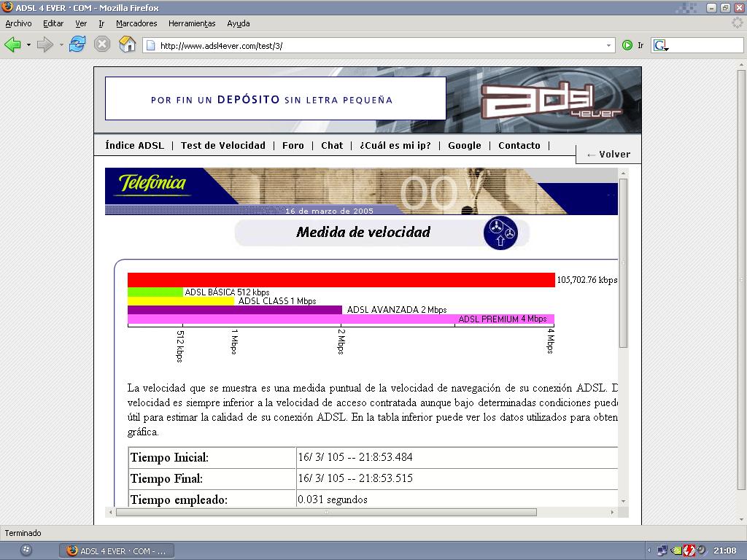Viewport: 747px width, 560px height.
Task: Open the forward history dropdown arrow
Action: click(x=61, y=45)
